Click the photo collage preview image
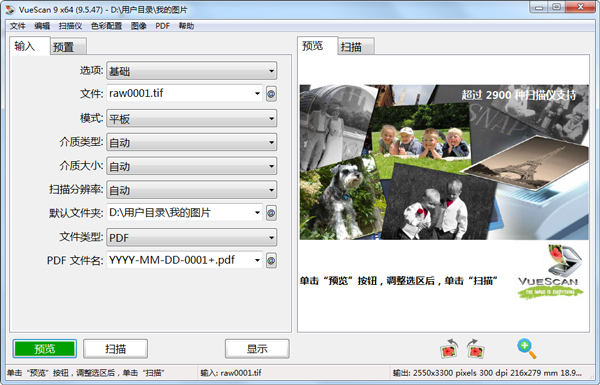This screenshot has width=600, height=385. point(444,162)
